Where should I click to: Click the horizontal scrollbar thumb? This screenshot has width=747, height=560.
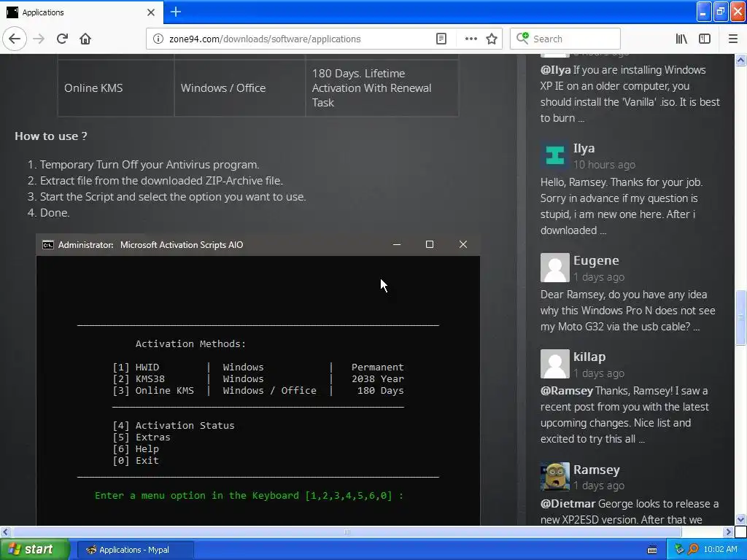point(347,532)
